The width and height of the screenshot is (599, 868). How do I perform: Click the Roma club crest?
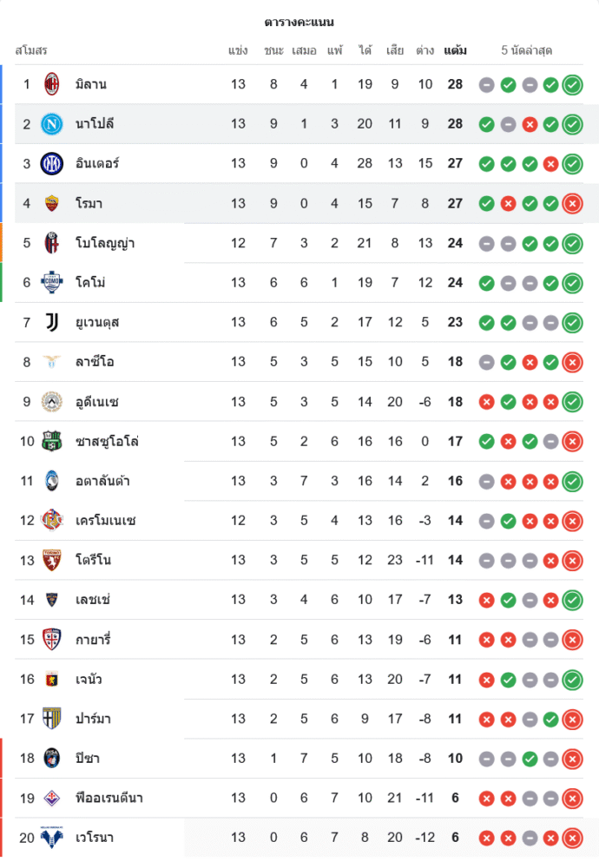[52, 203]
